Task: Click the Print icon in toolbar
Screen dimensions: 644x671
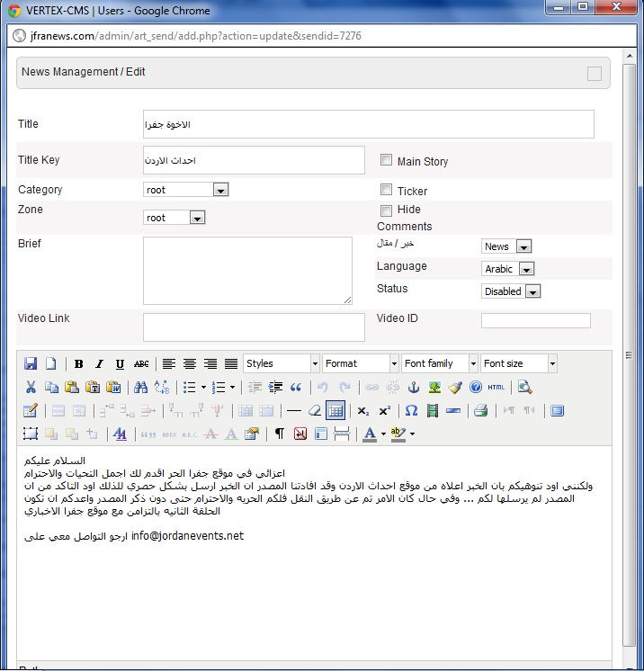Action: click(x=480, y=410)
